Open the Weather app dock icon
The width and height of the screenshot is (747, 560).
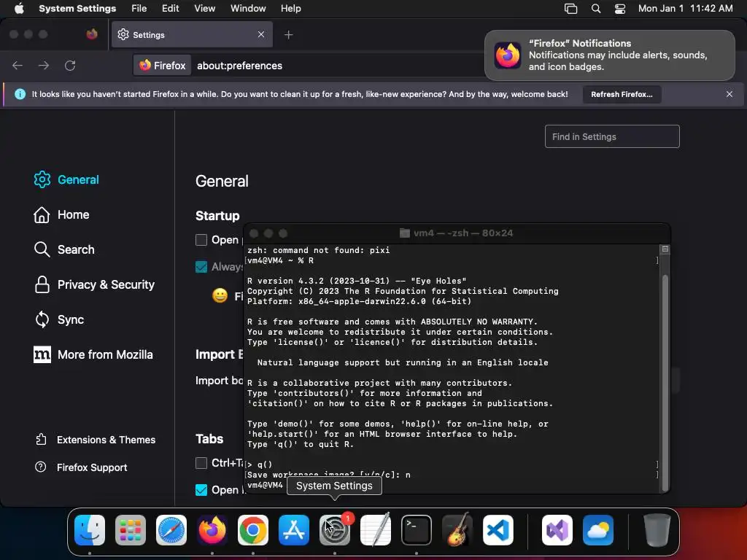pos(598,530)
